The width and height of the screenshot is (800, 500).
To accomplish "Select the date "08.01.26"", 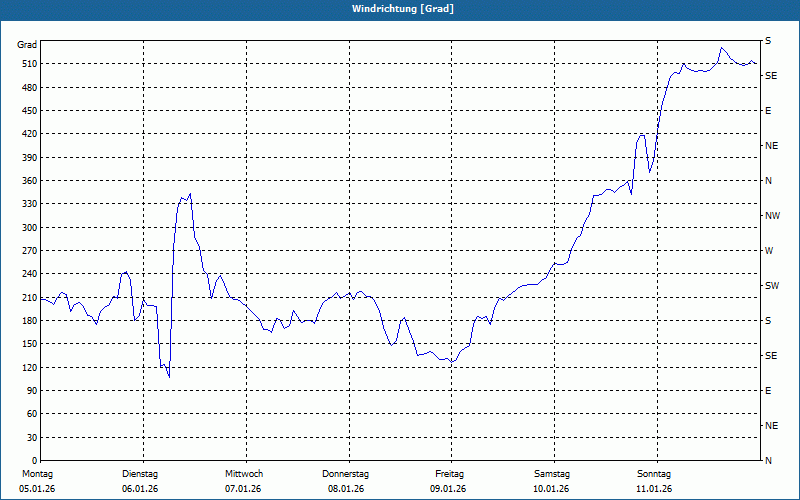I will 346,489.
